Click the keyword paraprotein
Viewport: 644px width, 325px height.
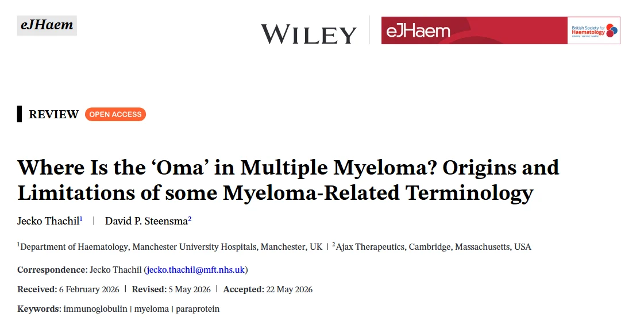[198, 308]
